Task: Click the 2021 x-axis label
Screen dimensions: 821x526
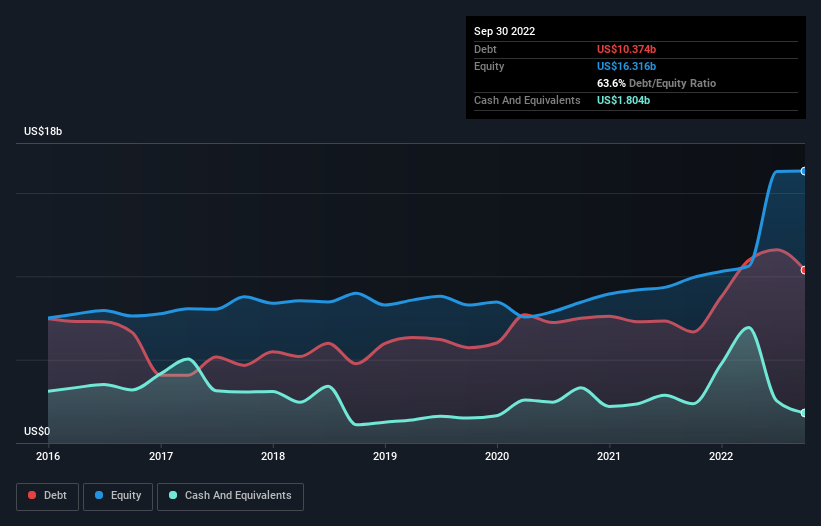Action: pos(609,456)
